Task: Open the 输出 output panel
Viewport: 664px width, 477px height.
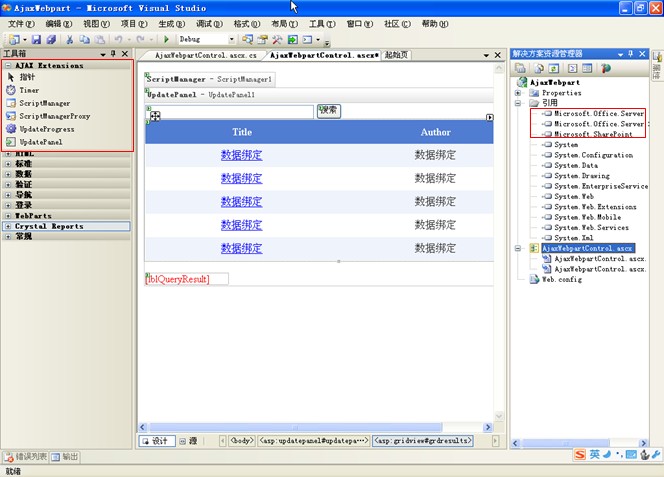Action: pyautogui.click(x=65, y=457)
